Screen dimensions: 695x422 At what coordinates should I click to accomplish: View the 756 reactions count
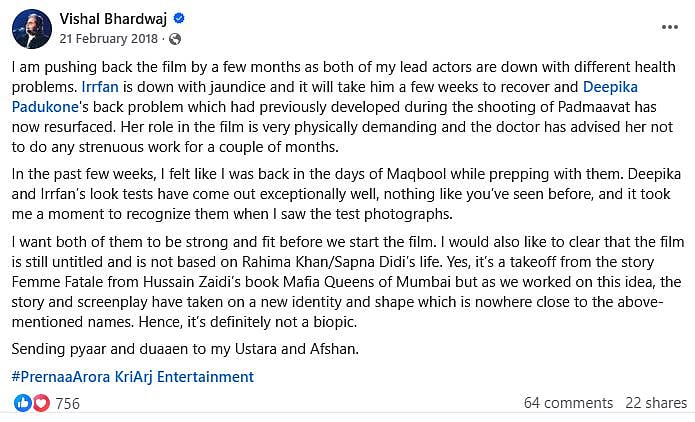67,403
